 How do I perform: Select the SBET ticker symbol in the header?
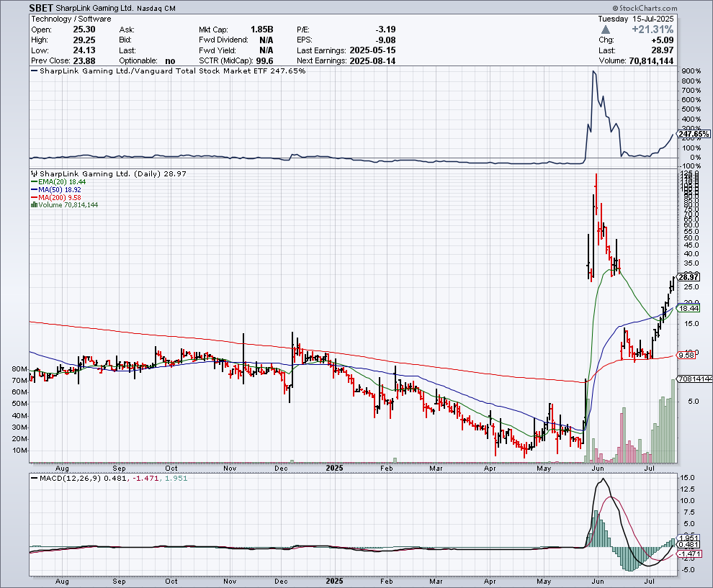coord(41,8)
